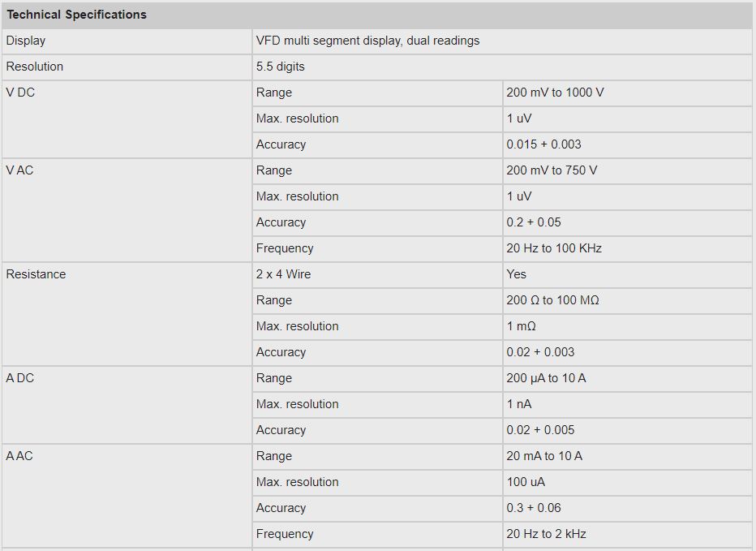Click the V DC section label
The image size is (756, 551).
(21, 93)
